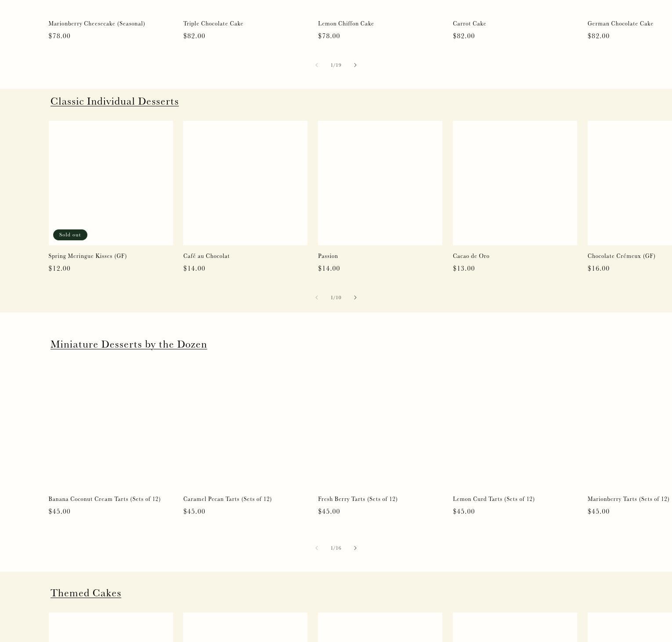Click the 1/16 page counter
Viewport: 672px width, 642px height.
(336, 548)
